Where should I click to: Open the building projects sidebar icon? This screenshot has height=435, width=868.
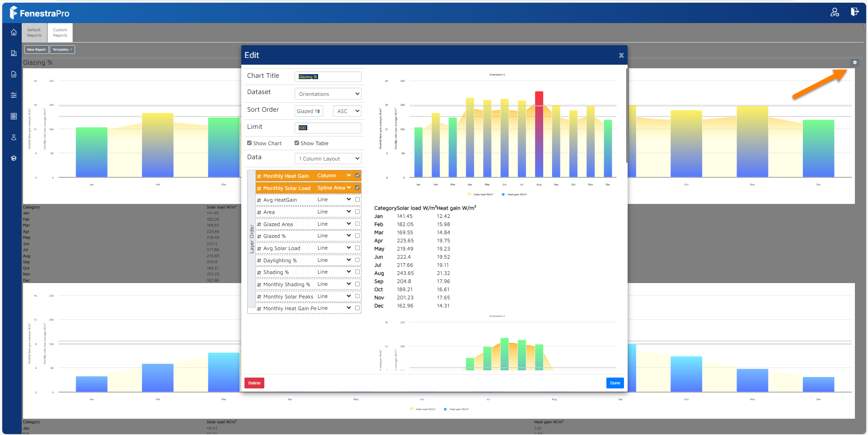point(14,53)
